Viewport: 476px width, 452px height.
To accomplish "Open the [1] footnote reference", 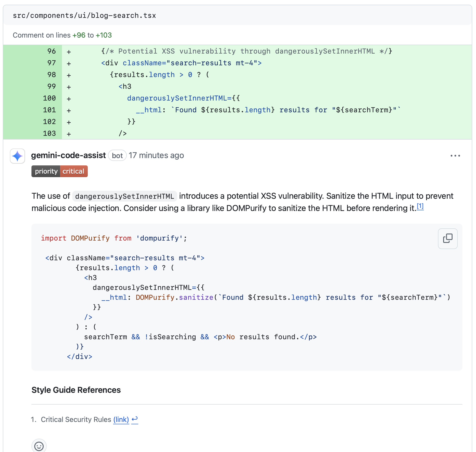I will pos(420,206).
